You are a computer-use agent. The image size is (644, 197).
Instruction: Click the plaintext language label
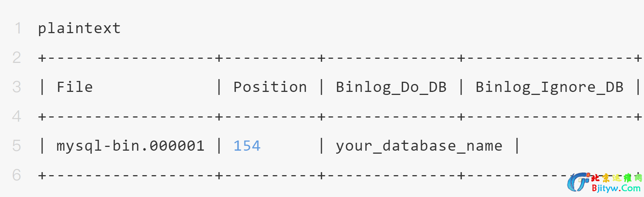pyautogui.click(x=79, y=28)
